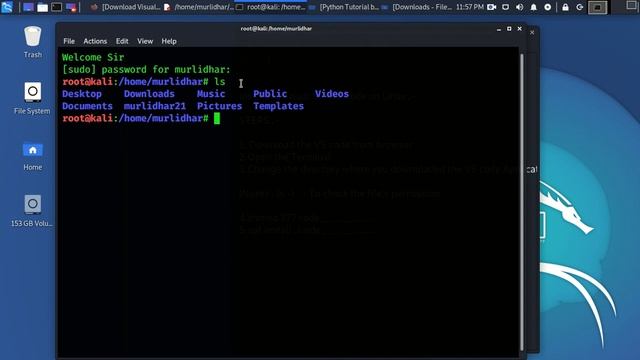Click the power manager tray icon
Image resolution: width=640 pixels, height=360 pixels.
coord(548,7)
